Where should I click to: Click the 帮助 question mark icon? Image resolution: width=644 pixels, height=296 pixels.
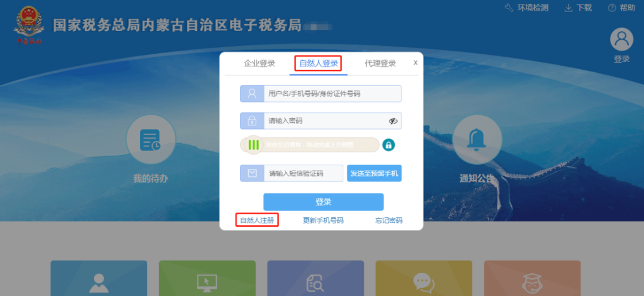click(612, 8)
